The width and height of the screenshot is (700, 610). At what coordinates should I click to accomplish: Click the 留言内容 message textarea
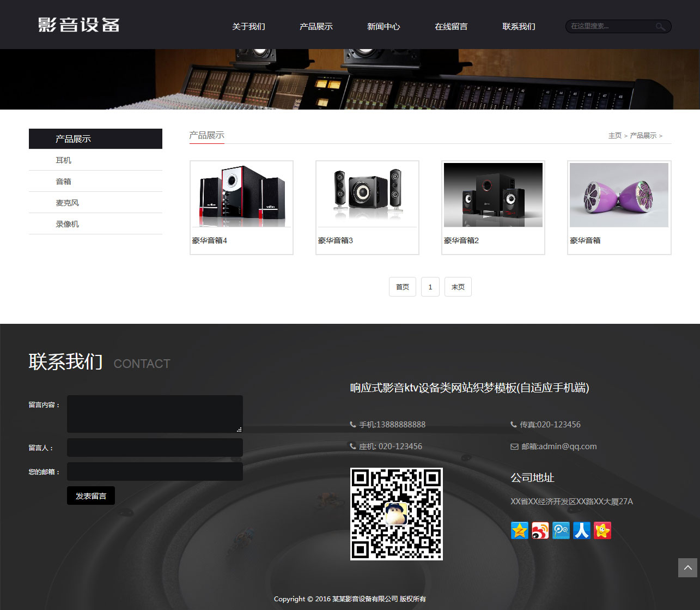click(155, 414)
